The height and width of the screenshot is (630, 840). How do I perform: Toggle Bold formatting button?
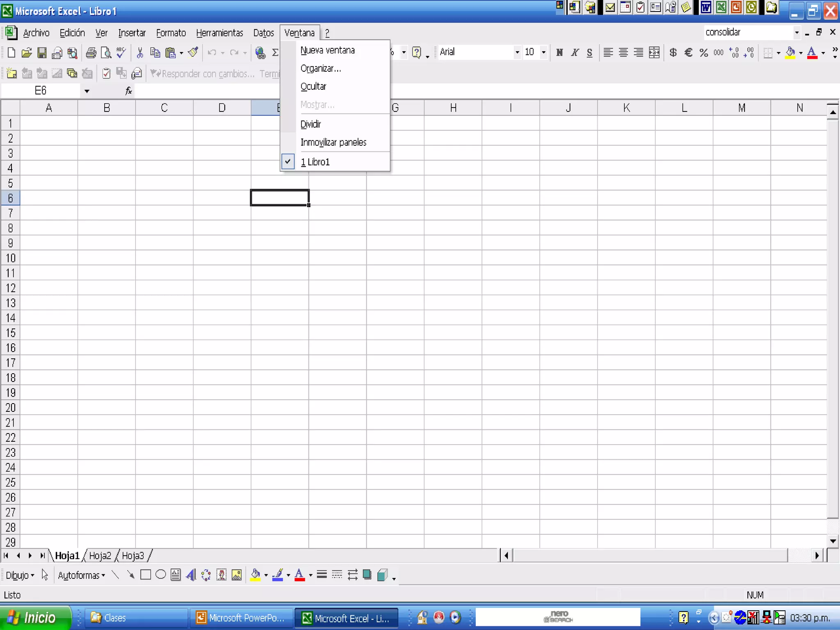point(559,52)
